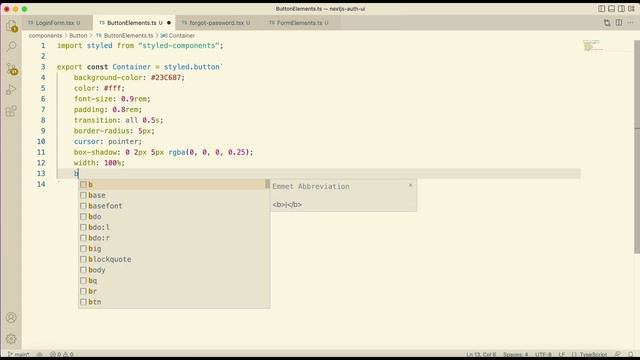Viewport: 640px width, 360px height.
Task: Split the editor right
Action: click(x=619, y=23)
